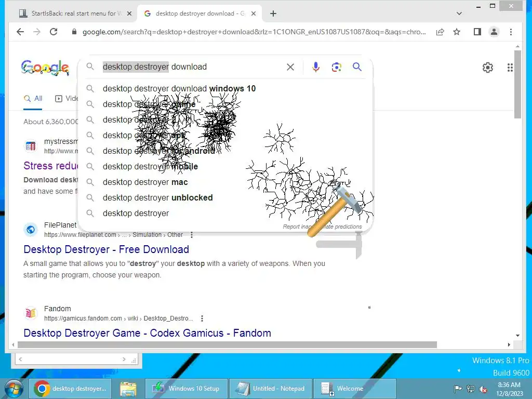Viewport: 532px width, 399px height.
Task: Click the fileplanet.com breadcrumb URL
Action: pos(113,235)
